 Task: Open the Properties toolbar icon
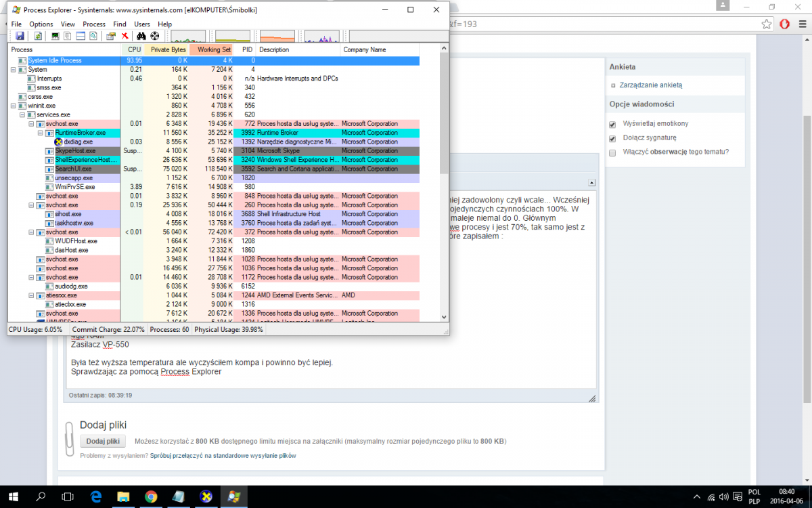(111, 36)
